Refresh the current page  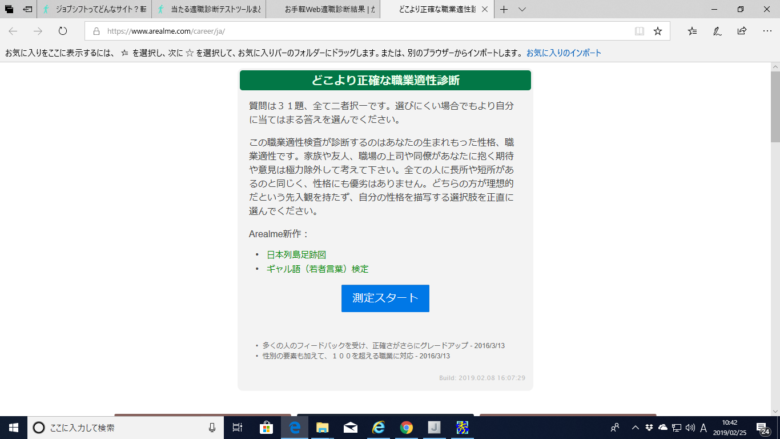(x=63, y=31)
